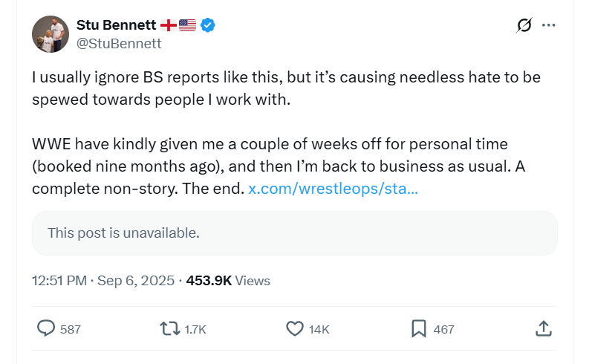Open the @StuBennett handle link
This screenshot has width=589, height=364.
tap(119, 43)
